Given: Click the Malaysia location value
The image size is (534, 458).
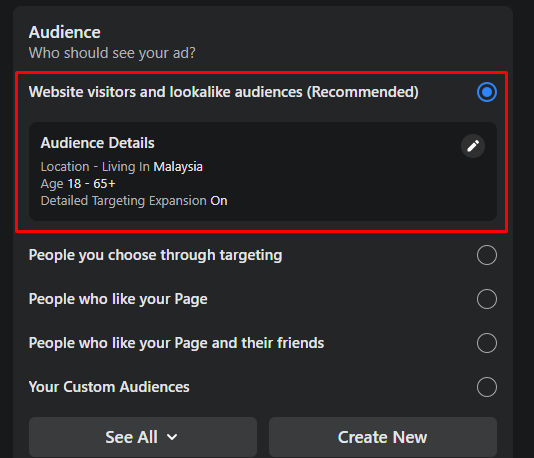Looking at the screenshot, I should click(x=178, y=167).
